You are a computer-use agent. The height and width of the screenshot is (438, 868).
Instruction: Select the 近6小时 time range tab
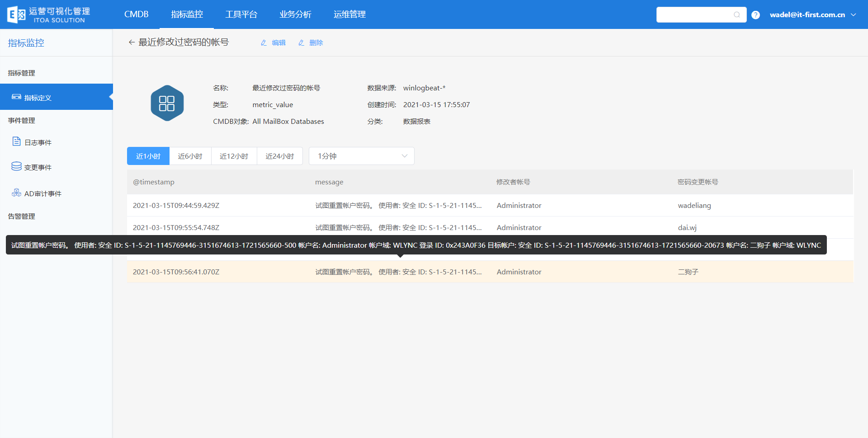(x=190, y=156)
